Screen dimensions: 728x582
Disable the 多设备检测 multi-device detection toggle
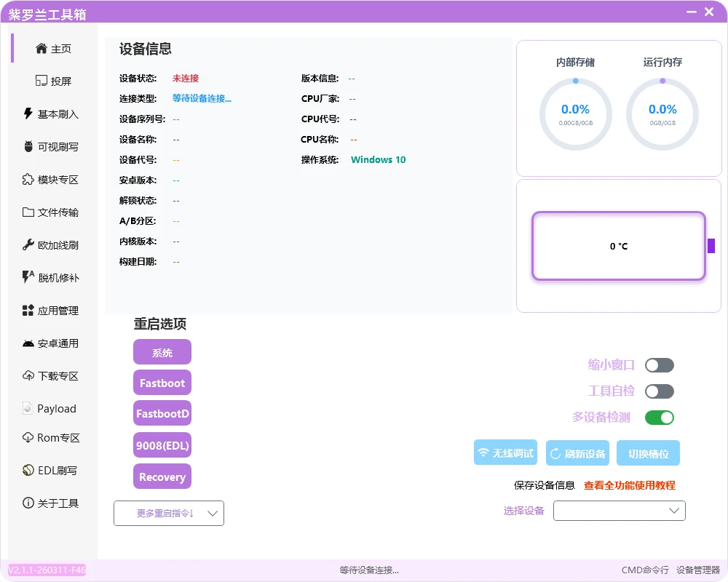(x=659, y=418)
